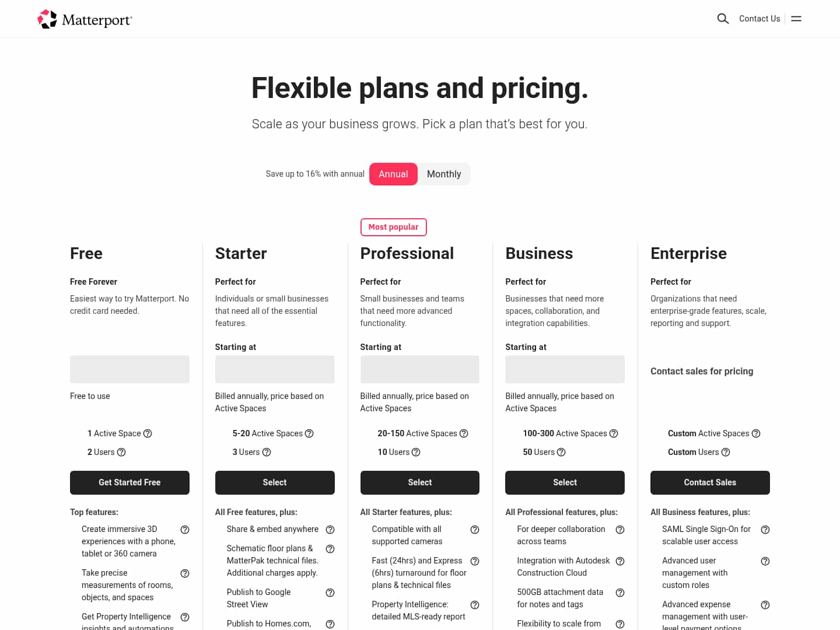This screenshot has height=630, width=840.
Task: Click help icon for Autodesk Construction Cloud integration
Action: [x=620, y=561]
